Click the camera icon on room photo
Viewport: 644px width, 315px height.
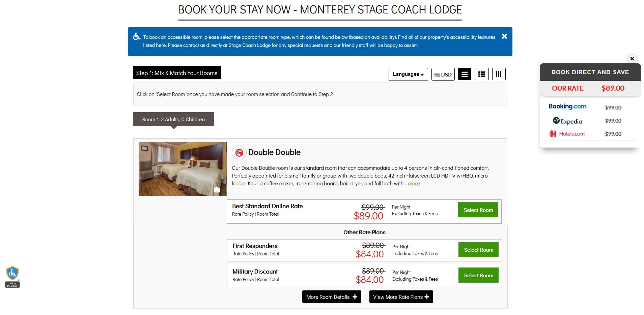[217, 190]
